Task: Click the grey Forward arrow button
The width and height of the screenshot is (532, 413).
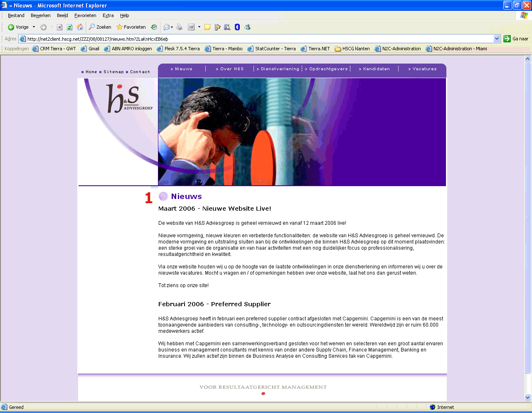Action: (x=43, y=27)
